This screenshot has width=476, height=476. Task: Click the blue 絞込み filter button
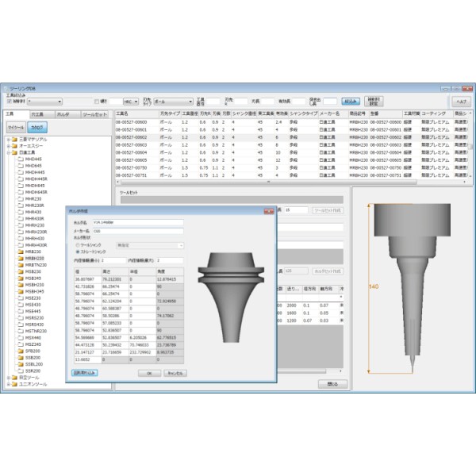351,102
